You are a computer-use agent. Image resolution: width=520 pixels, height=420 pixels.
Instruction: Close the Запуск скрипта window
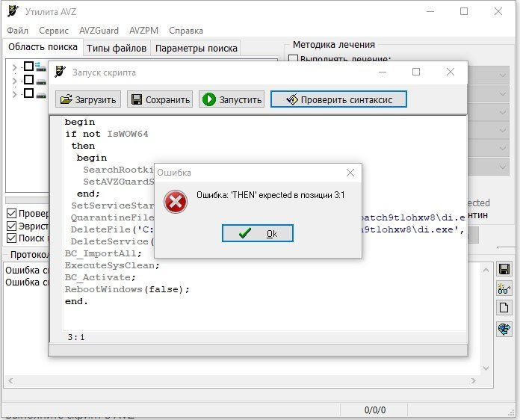[451, 72]
